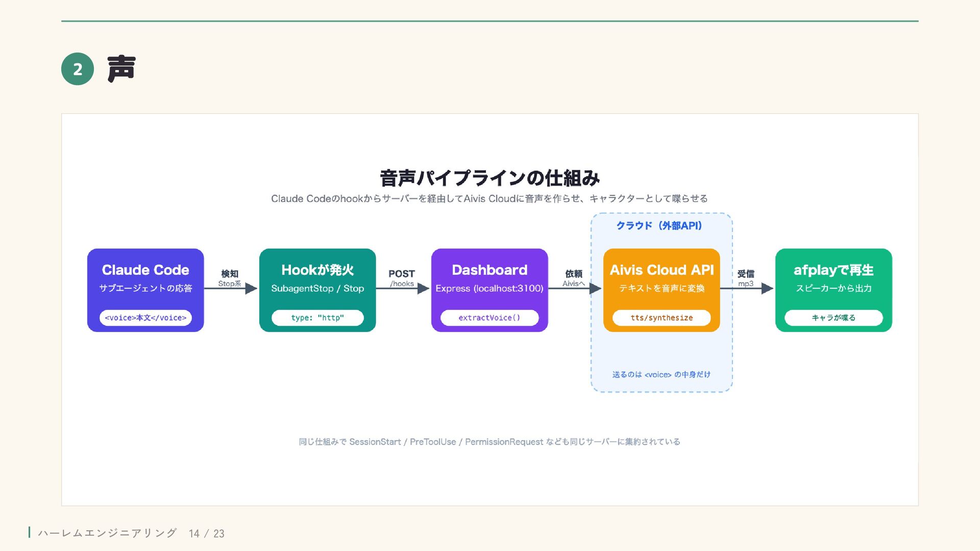Click the text テキストを音声に変換

click(x=661, y=288)
